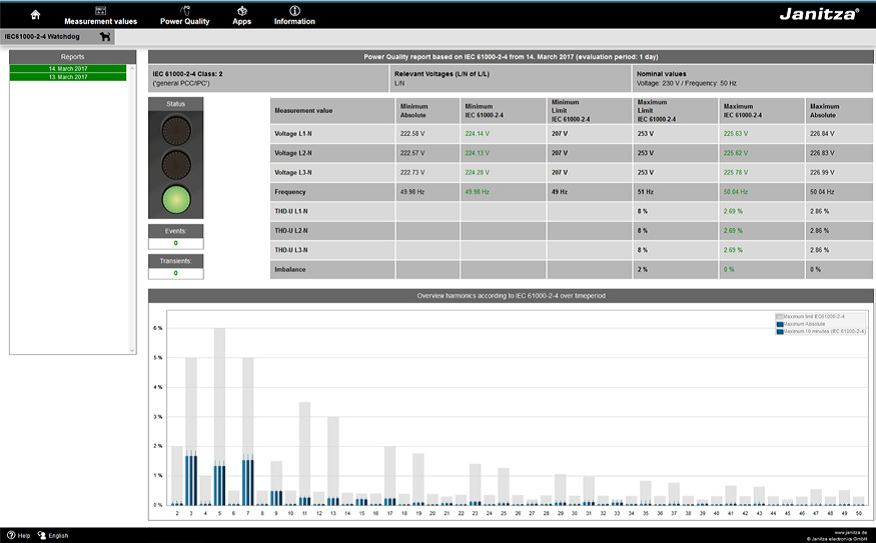
Task: Click the IEC 61000-2-4 Class: 2 text
Action: pos(188,74)
